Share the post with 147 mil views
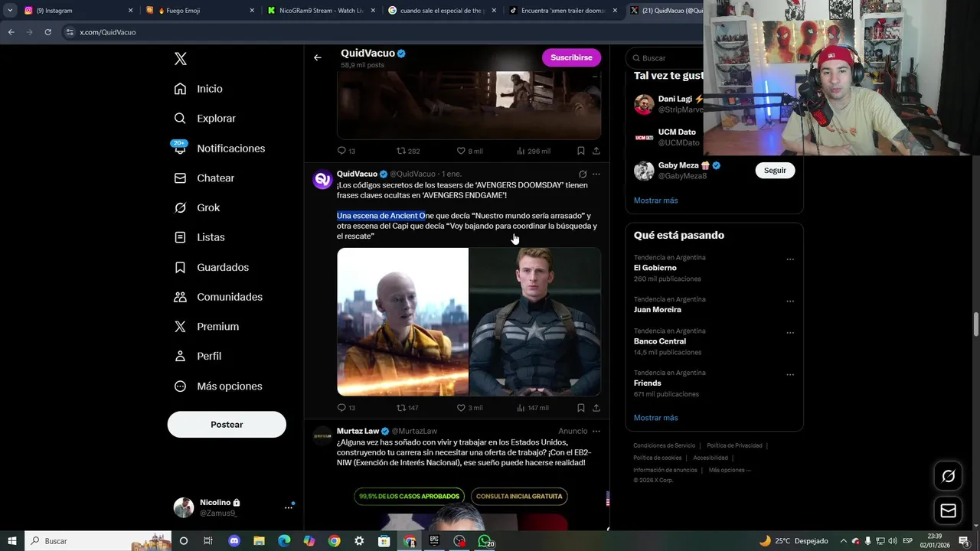The height and width of the screenshot is (551, 980). click(596, 408)
